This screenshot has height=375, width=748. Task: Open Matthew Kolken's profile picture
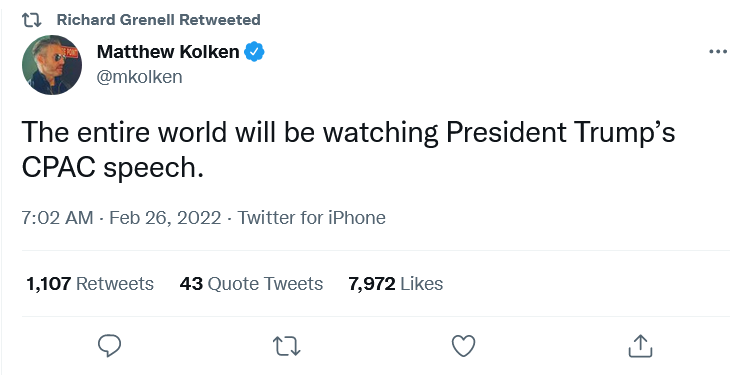[52, 65]
